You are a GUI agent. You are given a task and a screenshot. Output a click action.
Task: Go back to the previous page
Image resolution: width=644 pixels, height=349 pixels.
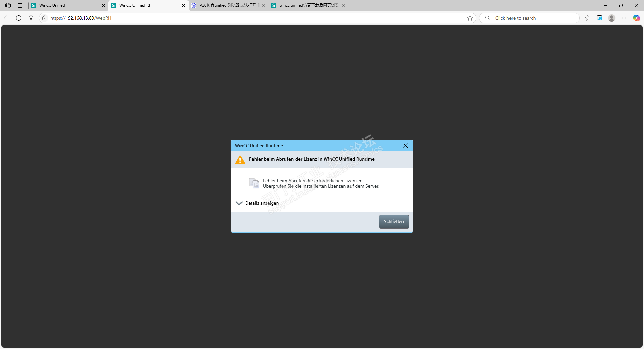[7, 18]
